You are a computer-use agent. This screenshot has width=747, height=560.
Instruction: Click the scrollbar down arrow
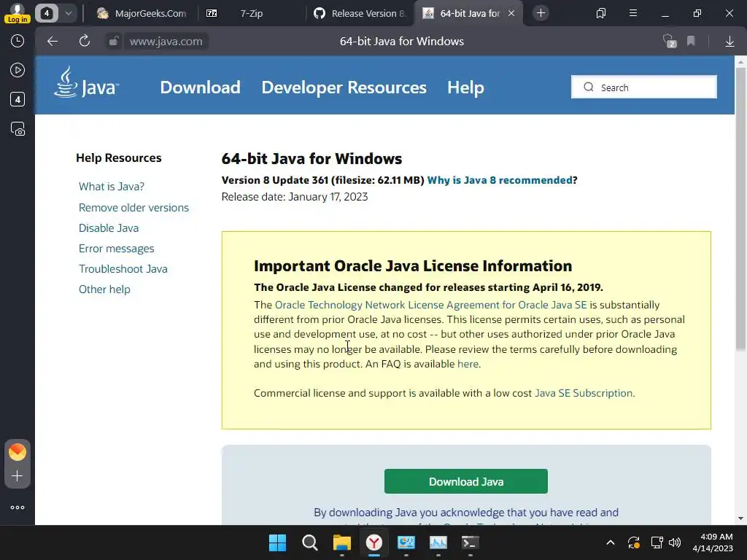(x=740, y=518)
